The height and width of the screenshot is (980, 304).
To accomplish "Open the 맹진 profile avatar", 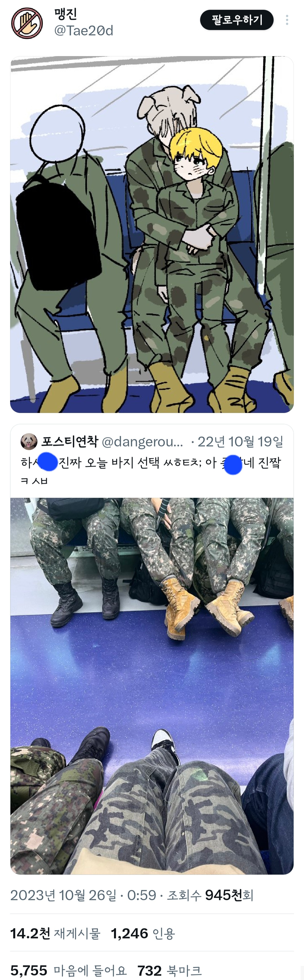I will [27, 23].
